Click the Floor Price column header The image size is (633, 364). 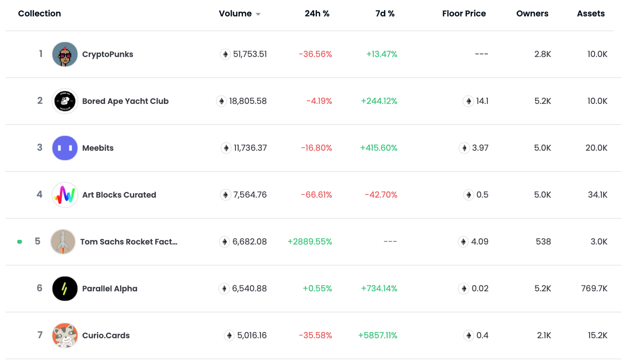tap(464, 13)
